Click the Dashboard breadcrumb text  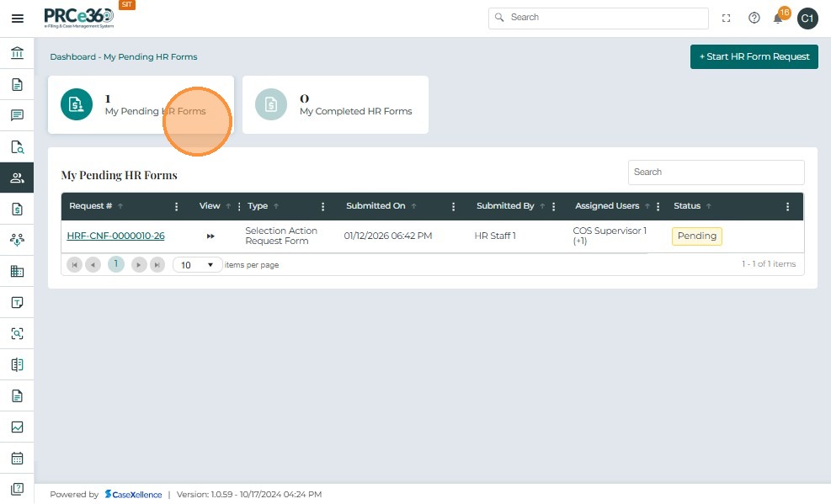[72, 57]
